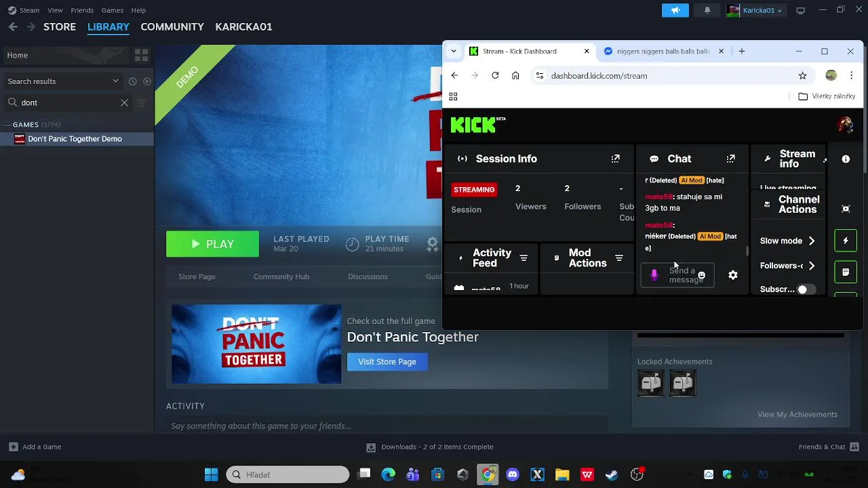This screenshot has width=868, height=488.
Task: Click Add a Game
Action: click(35, 447)
